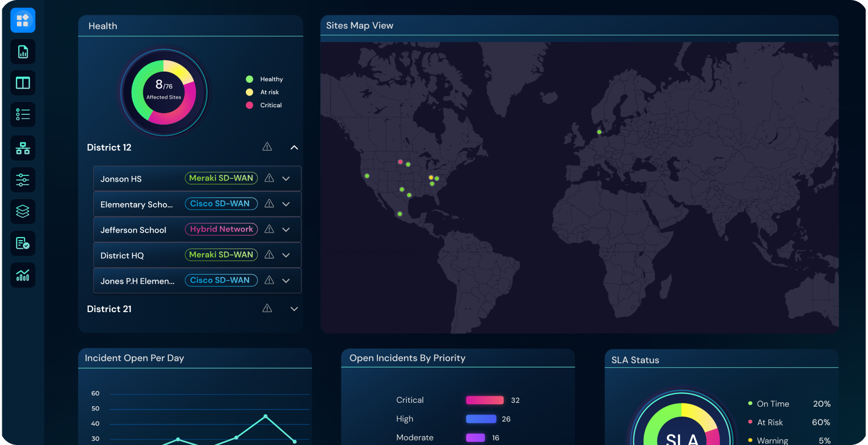
Task: Open the analytics chart sidebar icon
Action: point(23,275)
